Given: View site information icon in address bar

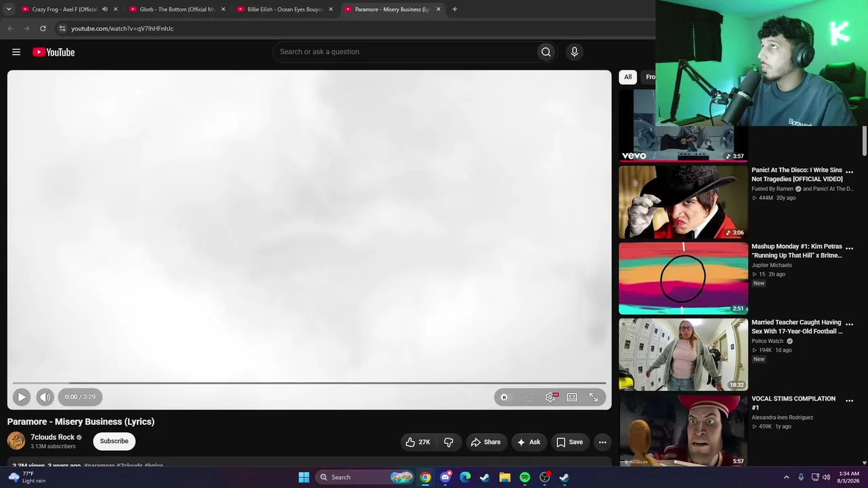Looking at the screenshot, I should pos(62,28).
